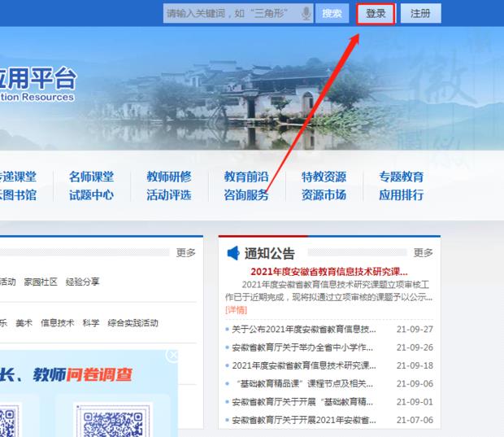
Task: Click the [详情] details link
Action: tap(237, 310)
